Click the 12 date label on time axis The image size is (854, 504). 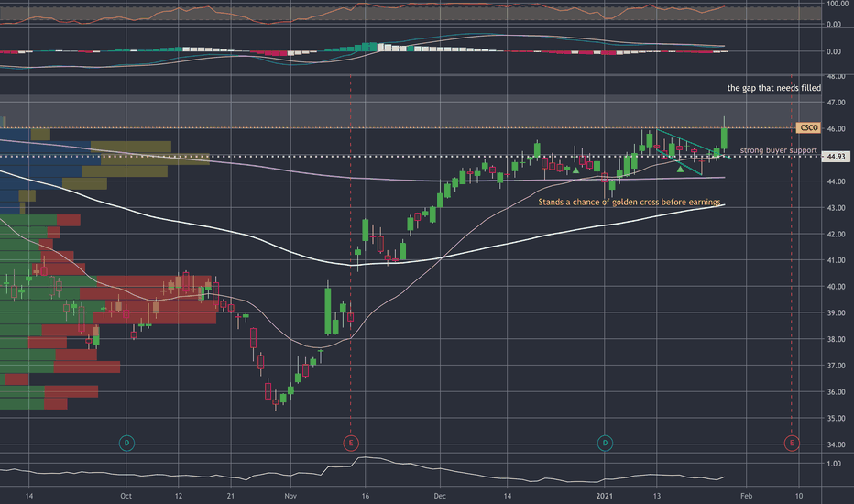(178, 496)
